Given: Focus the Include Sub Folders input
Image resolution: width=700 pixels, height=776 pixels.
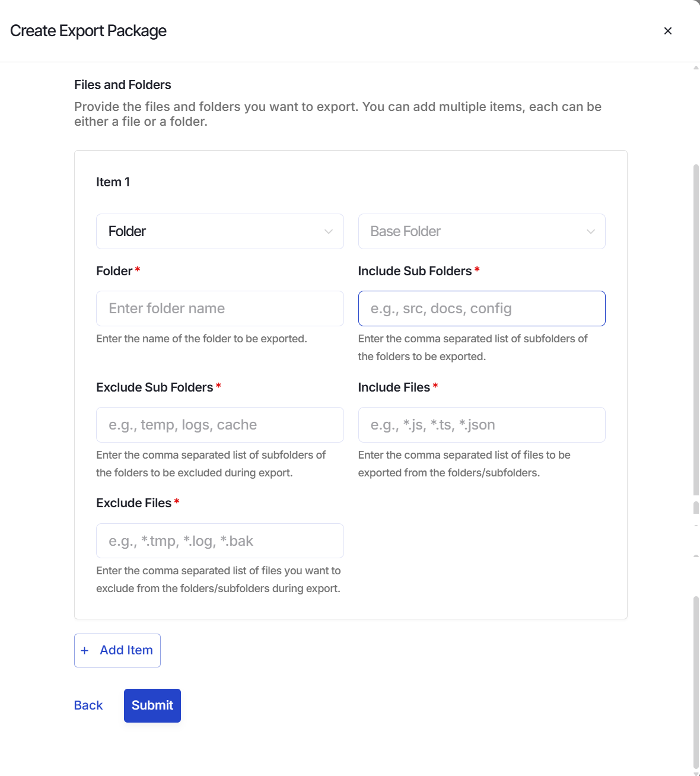Looking at the screenshot, I should 482,309.
